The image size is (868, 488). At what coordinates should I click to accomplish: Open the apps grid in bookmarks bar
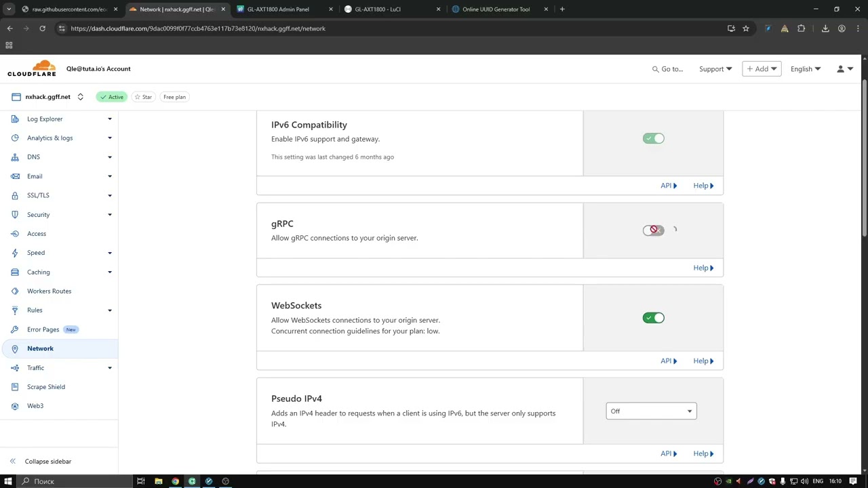[9, 45]
